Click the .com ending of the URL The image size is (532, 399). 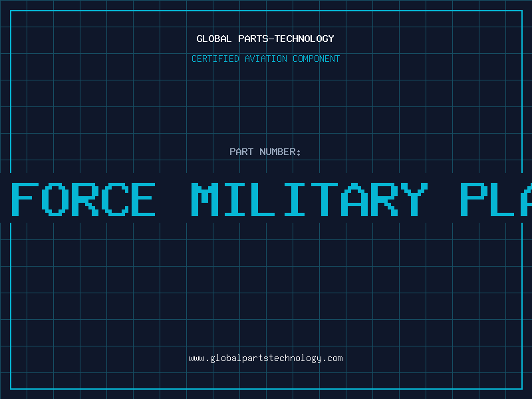tap(332, 358)
